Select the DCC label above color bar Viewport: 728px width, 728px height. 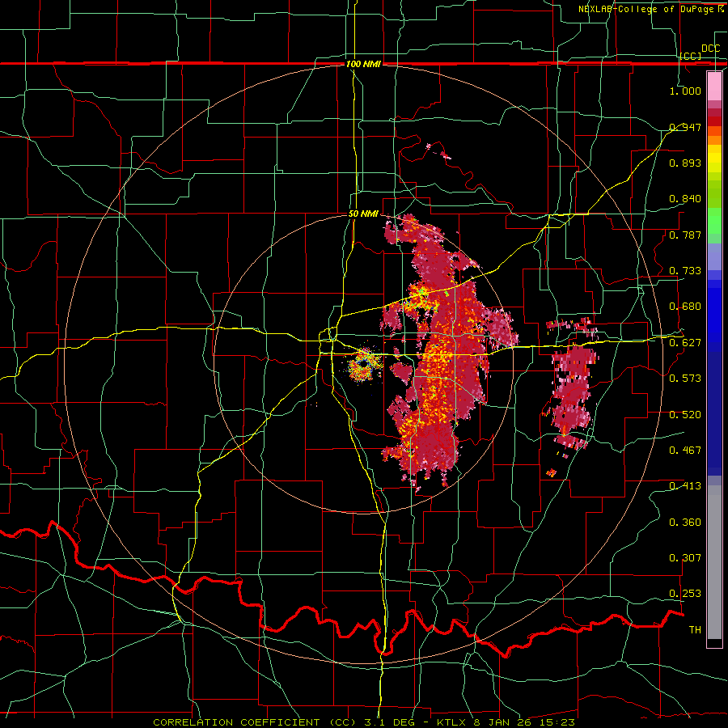click(710, 49)
